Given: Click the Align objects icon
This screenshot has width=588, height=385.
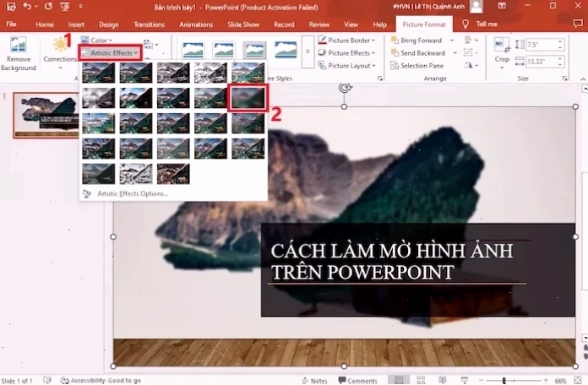Looking at the screenshot, I should (x=471, y=41).
